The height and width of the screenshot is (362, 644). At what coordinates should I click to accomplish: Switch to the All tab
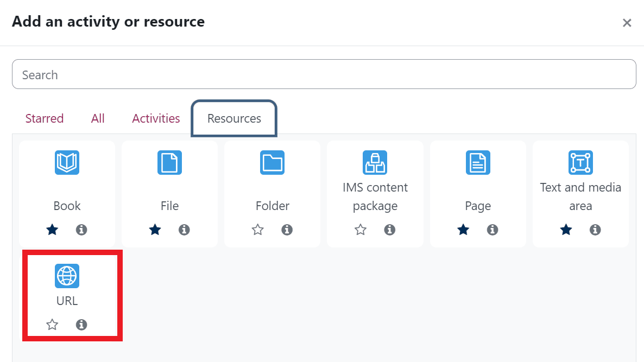(98, 118)
